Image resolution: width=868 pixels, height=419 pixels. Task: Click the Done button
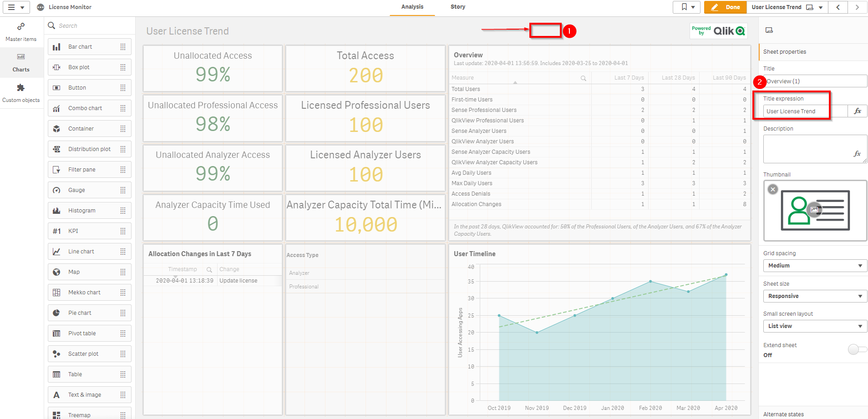725,7
